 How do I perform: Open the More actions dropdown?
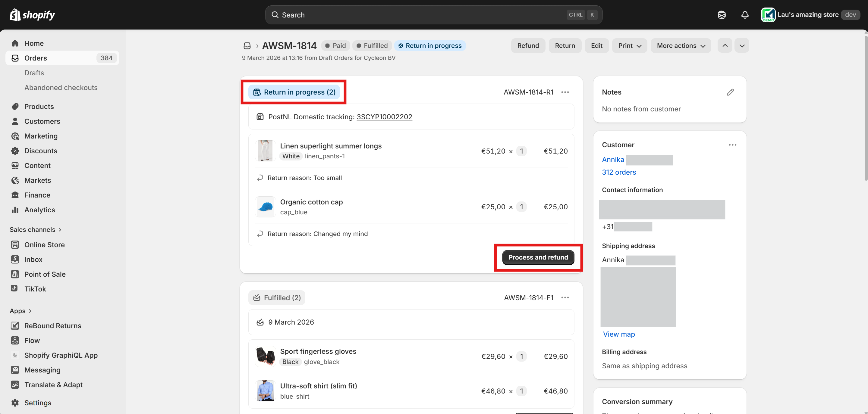[681, 46]
